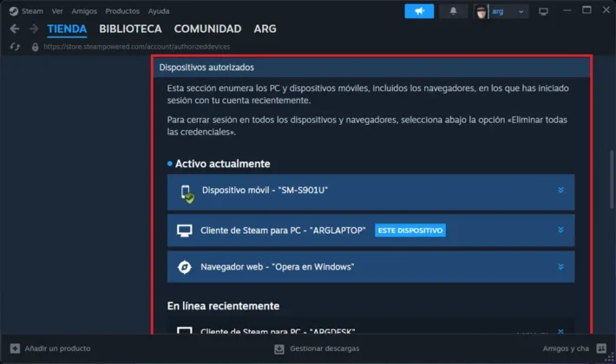Switch to Big Picture mode monitor icon

tap(543, 12)
